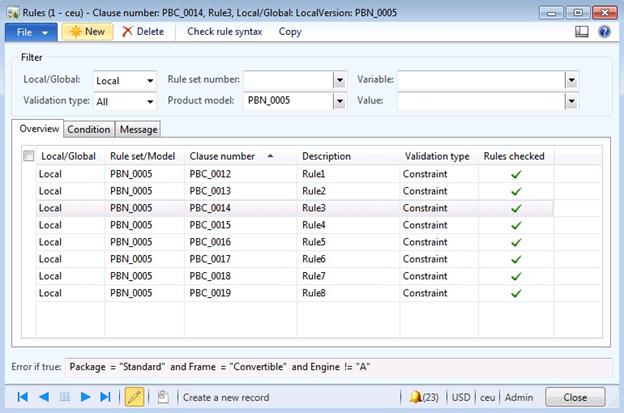The width and height of the screenshot is (624, 413).
Task: Click the Error if true expression field
Action: 338,367
